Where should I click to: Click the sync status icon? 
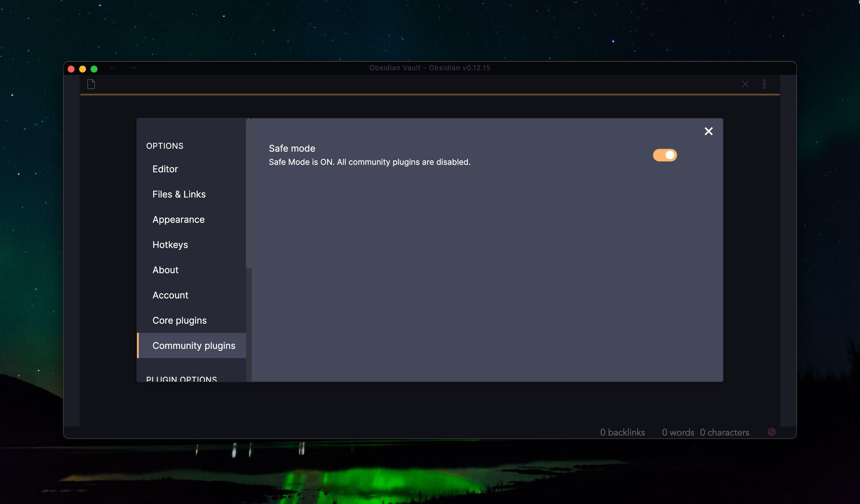click(771, 432)
